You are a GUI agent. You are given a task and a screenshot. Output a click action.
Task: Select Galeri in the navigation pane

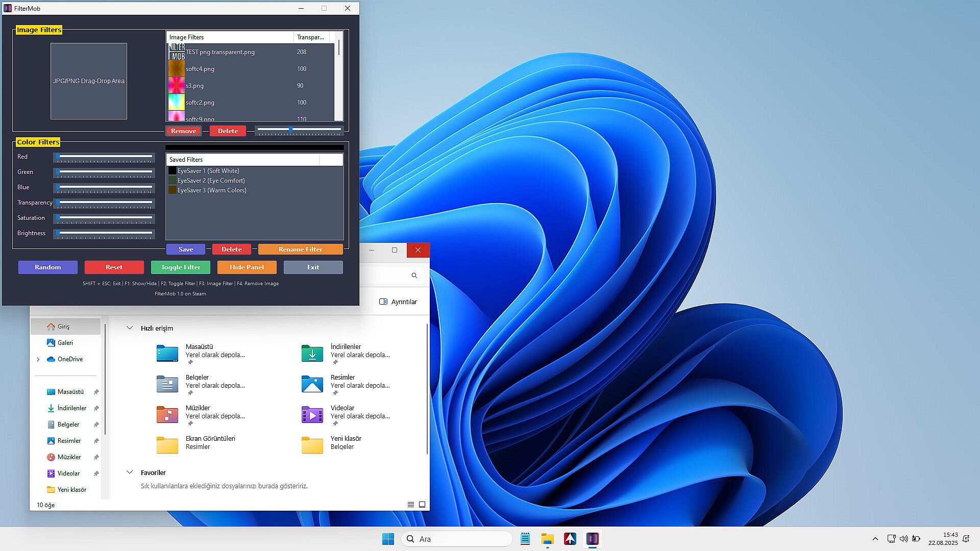click(65, 343)
